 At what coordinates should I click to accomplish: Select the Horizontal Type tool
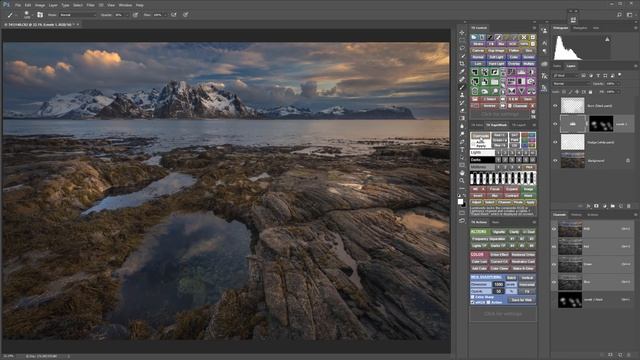(462, 149)
